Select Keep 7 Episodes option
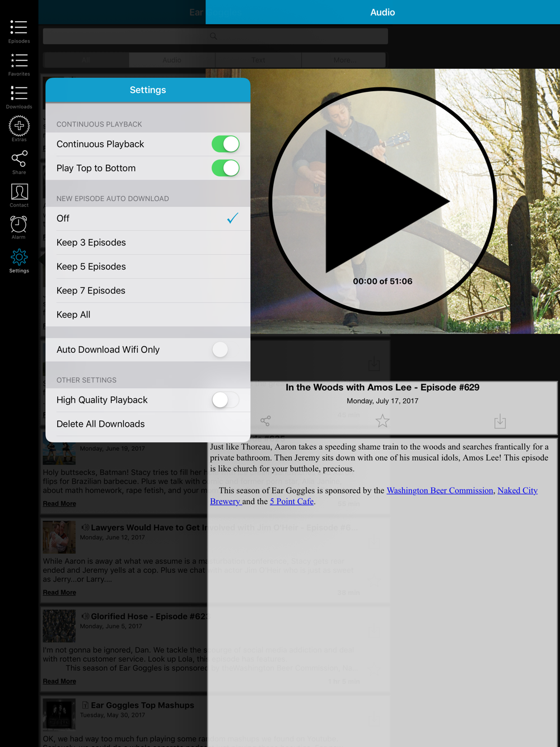This screenshot has width=560, height=747. click(x=148, y=291)
